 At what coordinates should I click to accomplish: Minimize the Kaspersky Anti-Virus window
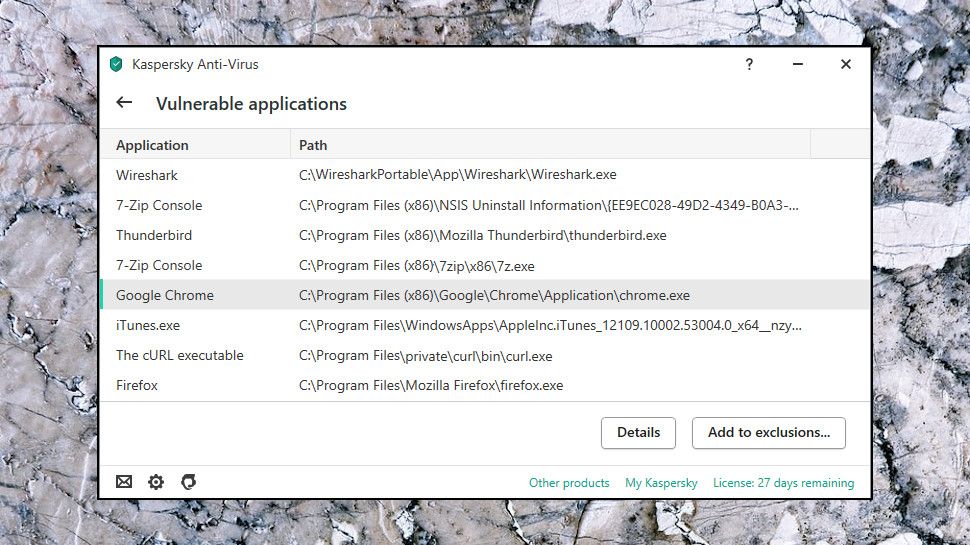point(798,64)
